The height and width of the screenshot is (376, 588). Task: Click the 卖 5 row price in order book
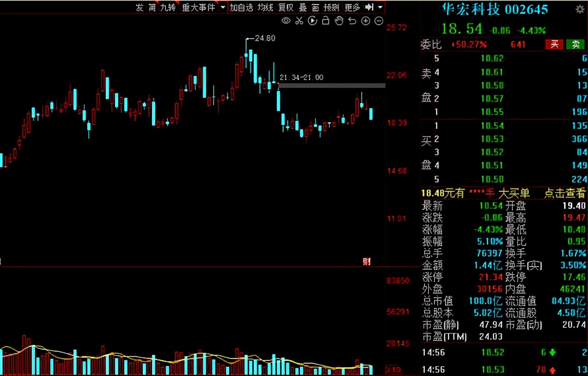point(492,58)
